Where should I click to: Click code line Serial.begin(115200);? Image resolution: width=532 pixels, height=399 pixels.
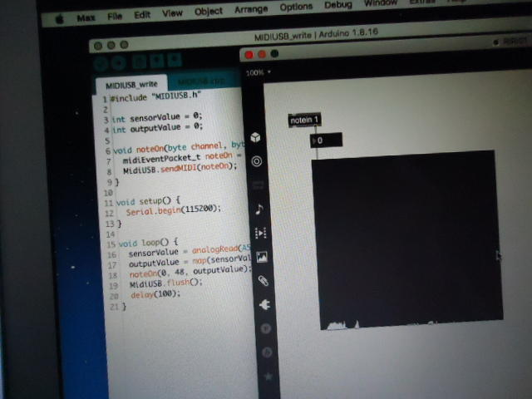[x=174, y=210]
